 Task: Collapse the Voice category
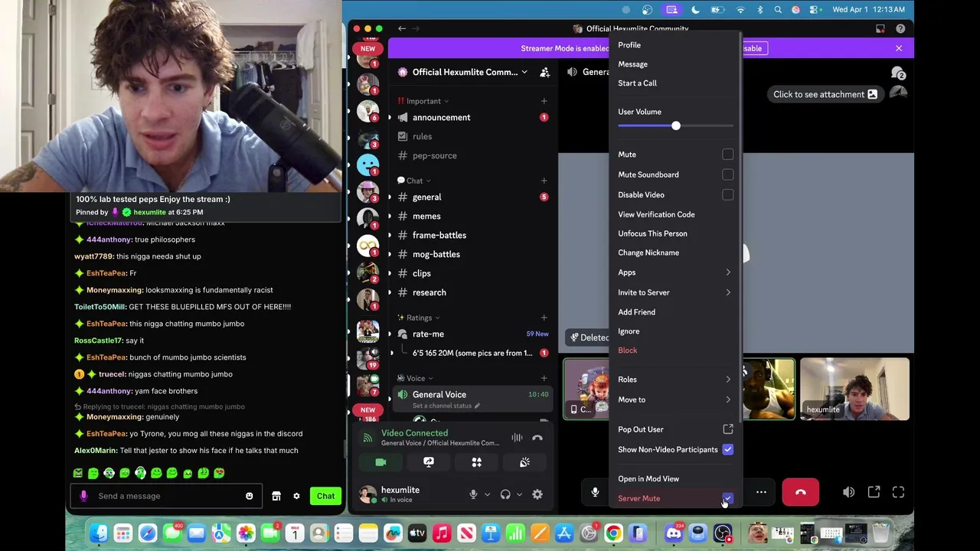416,378
